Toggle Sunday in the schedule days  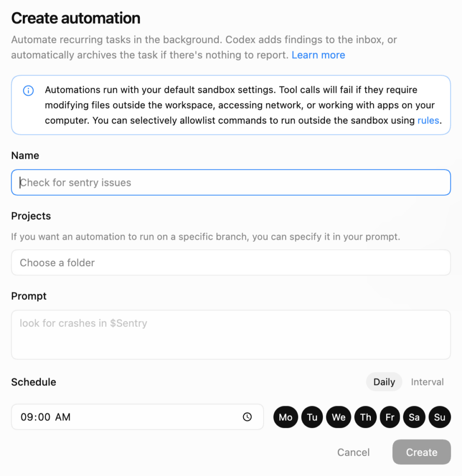tap(440, 417)
